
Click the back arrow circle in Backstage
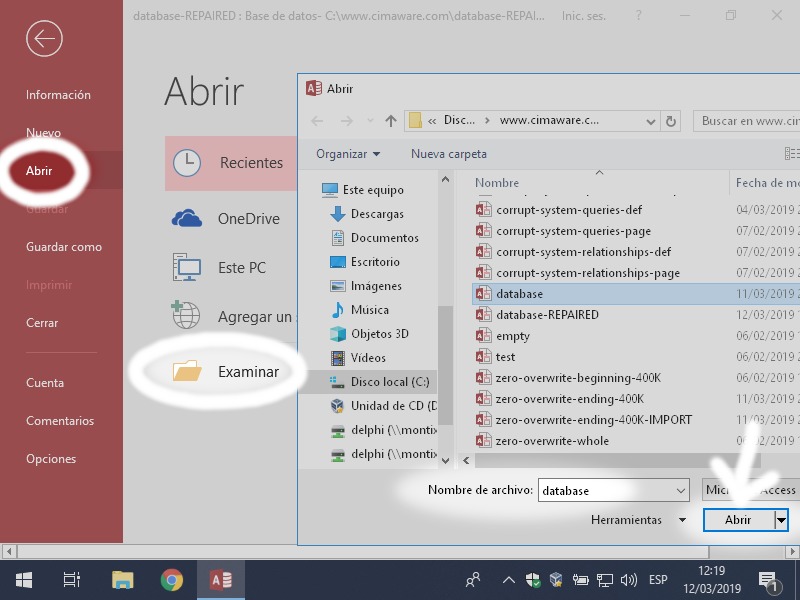pyautogui.click(x=44, y=39)
